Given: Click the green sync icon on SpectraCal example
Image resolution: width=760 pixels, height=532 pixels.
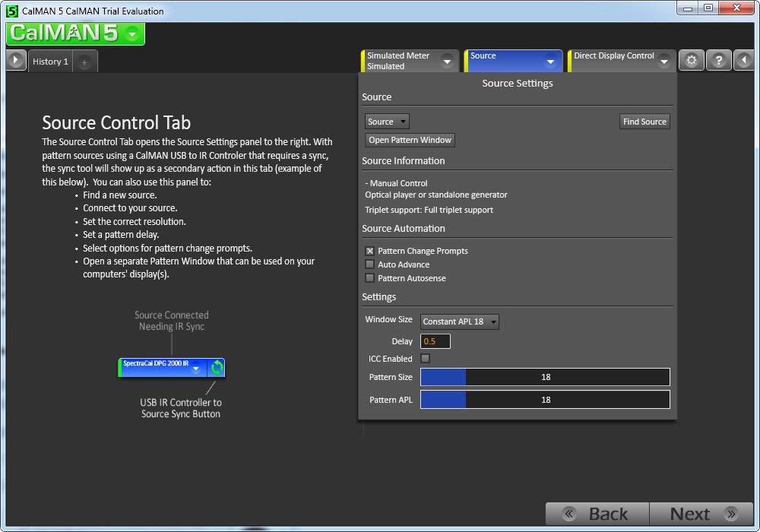Looking at the screenshot, I should [x=217, y=368].
